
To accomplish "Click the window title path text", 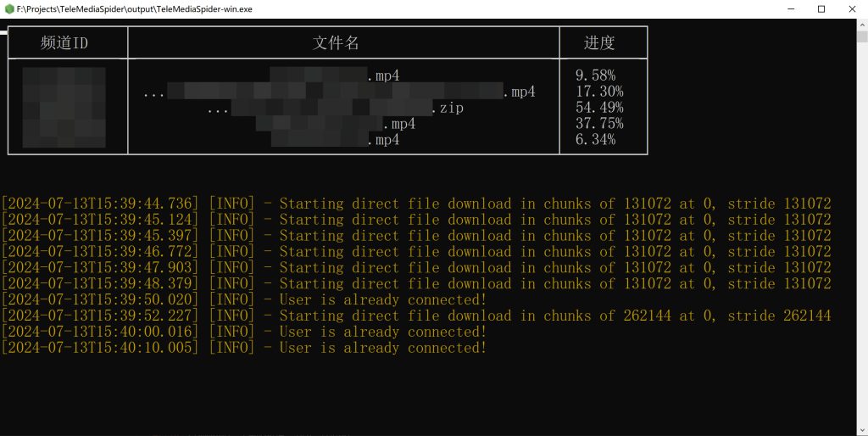I will (x=134, y=8).
